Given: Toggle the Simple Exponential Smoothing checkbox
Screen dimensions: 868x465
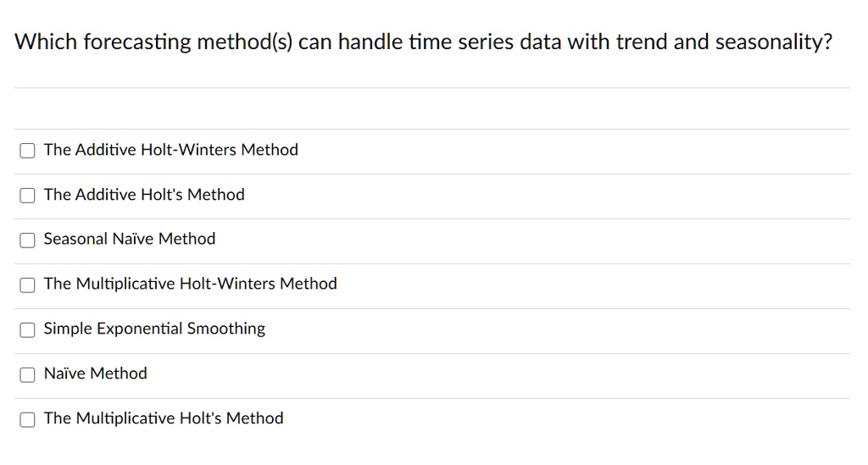Looking at the screenshot, I should click(28, 329).
